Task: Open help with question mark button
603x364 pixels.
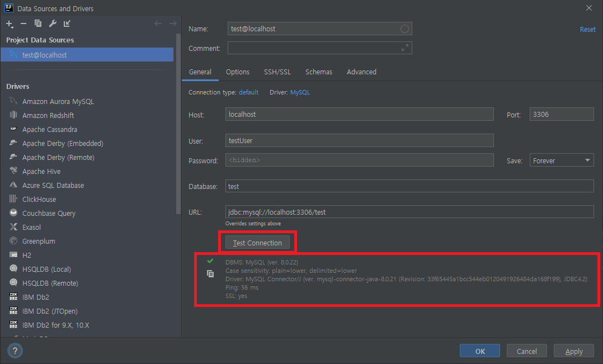Action: [15, 351]
